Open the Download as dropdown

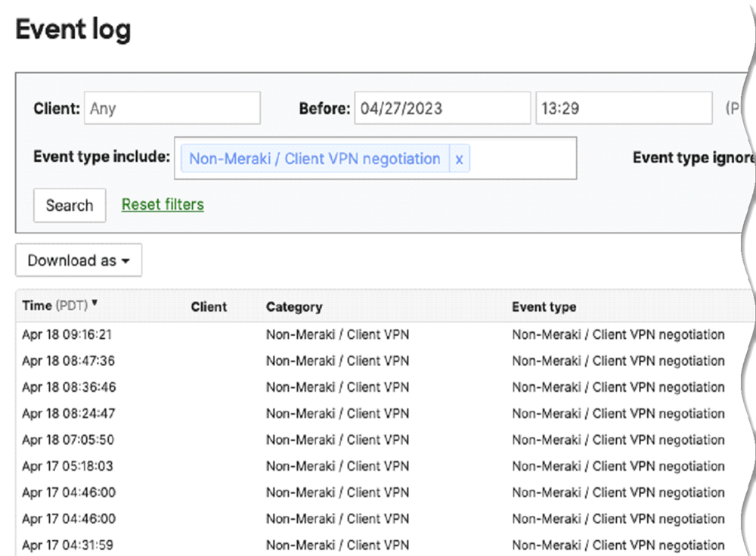point(79,260)
